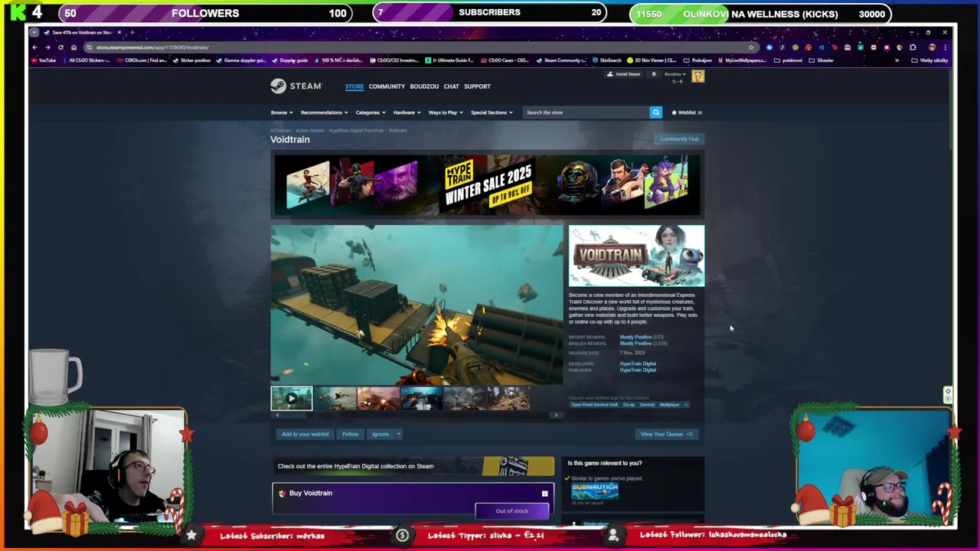
Task: Open the Podnájom bookmarks folder
Action: (697, 60)
